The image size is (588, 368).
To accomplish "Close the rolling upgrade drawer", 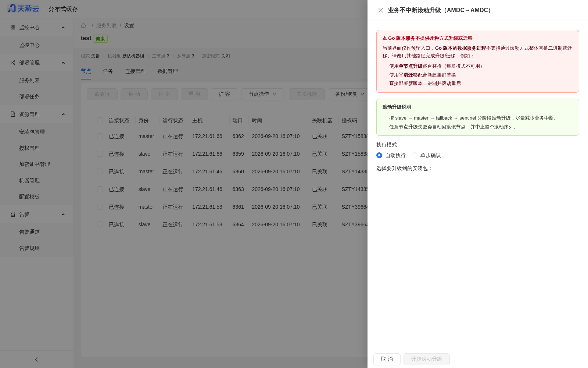I will coord(381,10).
